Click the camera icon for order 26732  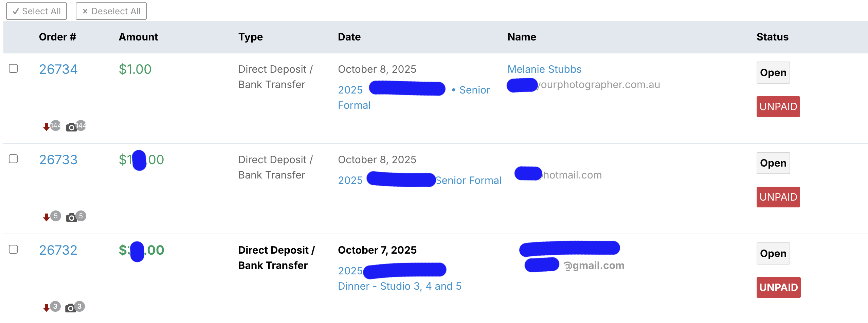tap(71, 308)
